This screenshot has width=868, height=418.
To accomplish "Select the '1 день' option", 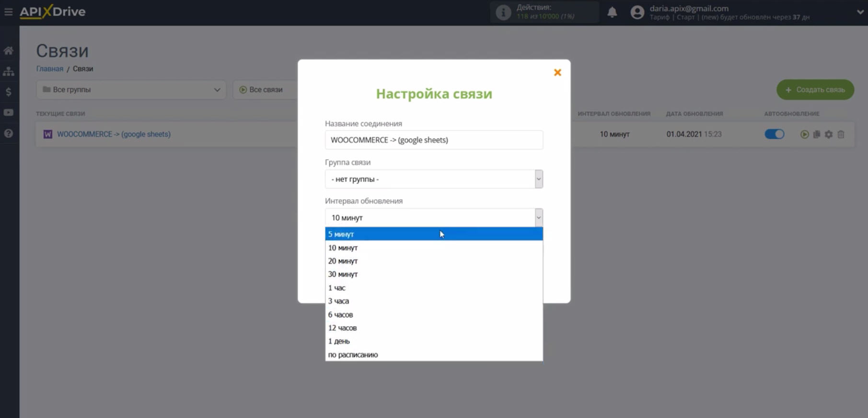I will 434,341.
